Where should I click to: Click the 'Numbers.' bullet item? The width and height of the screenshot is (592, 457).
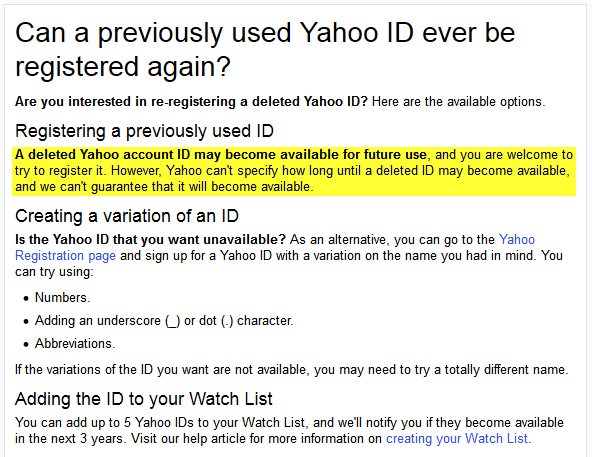tap(63, 298)
